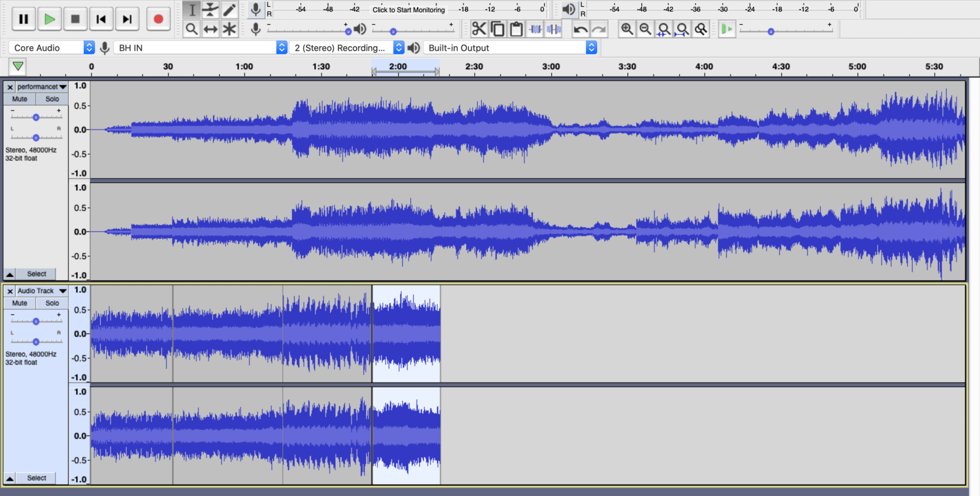
Task: Activate the Zoom tool
Action: click(x=192, y=29)
